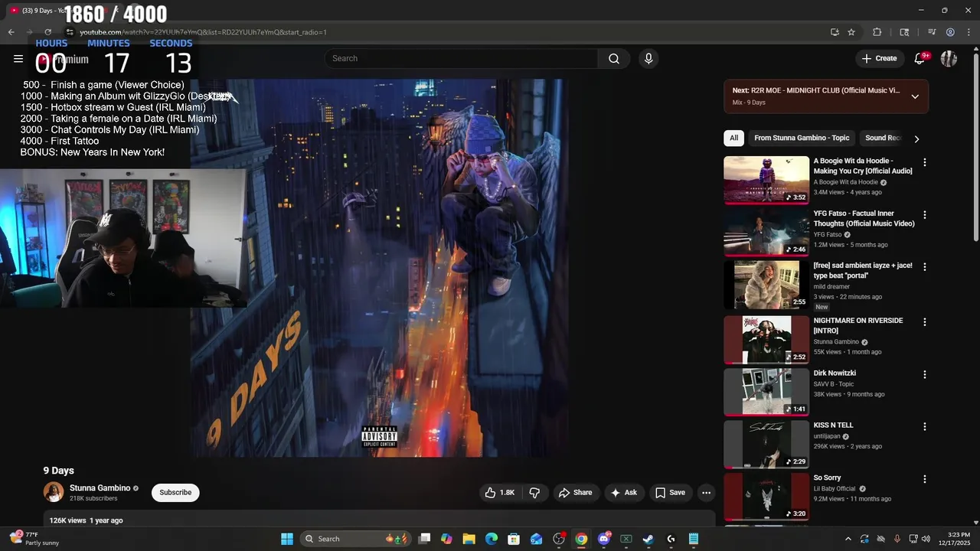The height and width of the screenshot is (551, 980).
Task: Open Discord from the taskbar
Action: [604, 539]
